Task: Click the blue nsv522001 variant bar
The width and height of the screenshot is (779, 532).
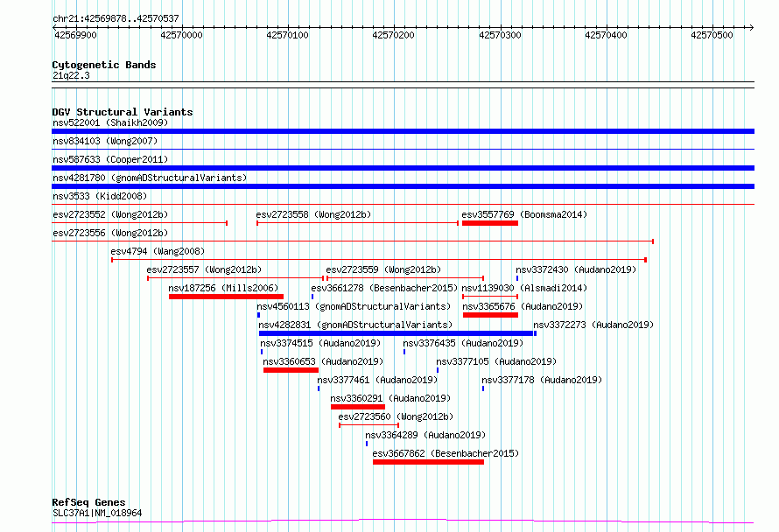Action: point(403,131)
